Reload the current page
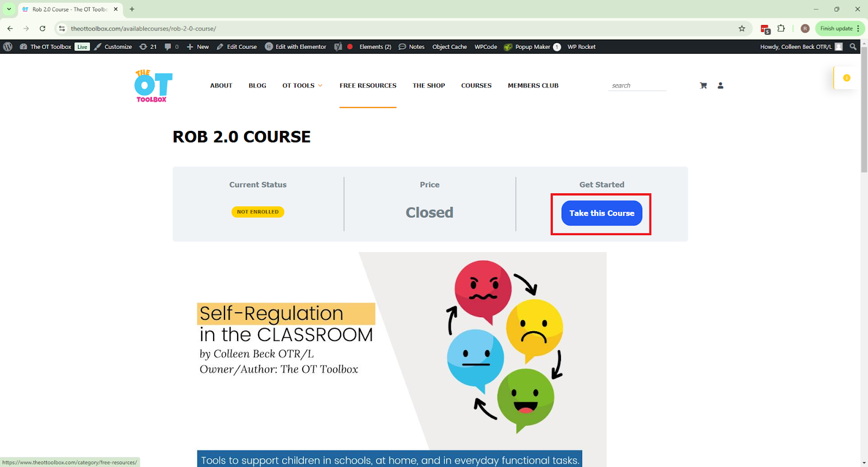This screenshot has width=868, height=467. [x=42, y=28]
